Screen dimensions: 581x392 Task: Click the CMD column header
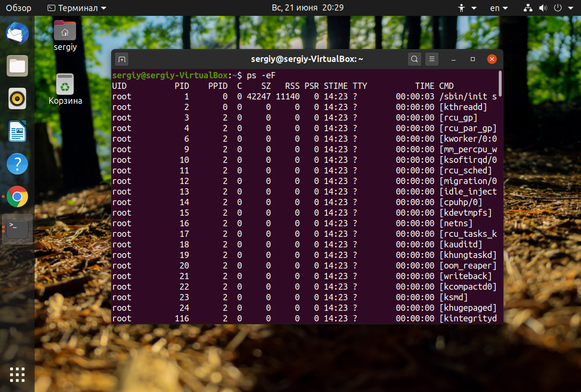tap(446, 86)
